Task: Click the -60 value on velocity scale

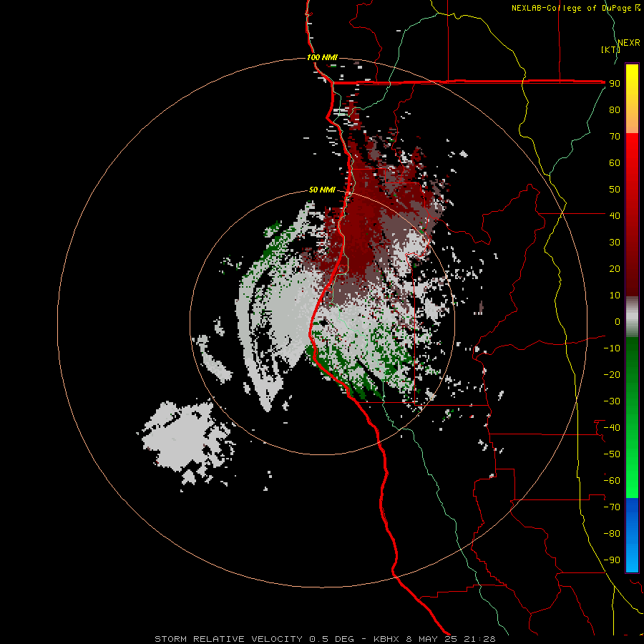Action: [612, 481]
